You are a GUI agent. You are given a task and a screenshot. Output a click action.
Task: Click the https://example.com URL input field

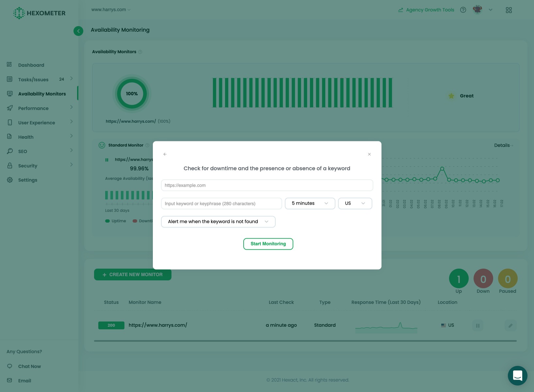(x=267, y=185)
